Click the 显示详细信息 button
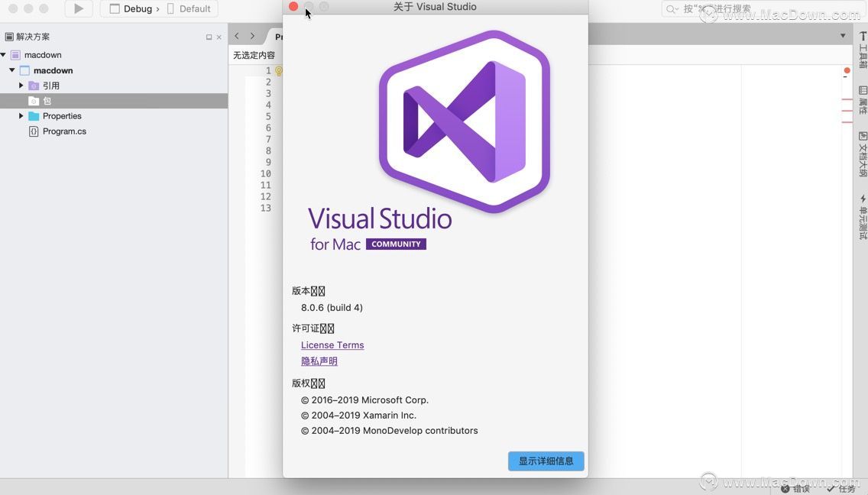Screen dimensions: 868x495 (546, 461)
